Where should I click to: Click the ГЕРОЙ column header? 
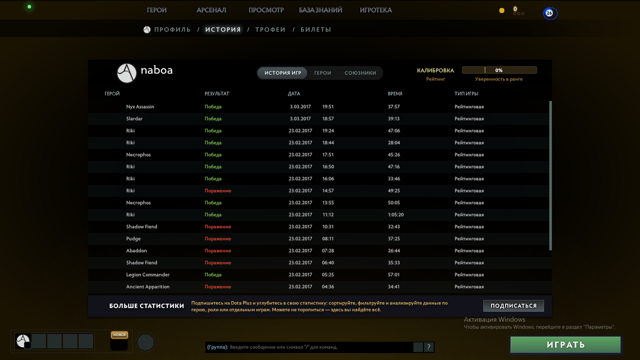pyautogui.click(x=112, y=93)
